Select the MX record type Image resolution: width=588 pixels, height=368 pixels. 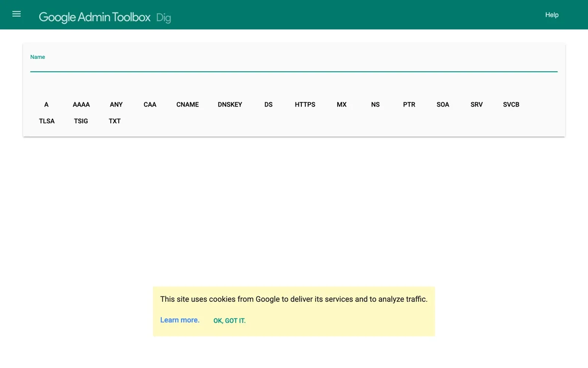tap(342, 105)
